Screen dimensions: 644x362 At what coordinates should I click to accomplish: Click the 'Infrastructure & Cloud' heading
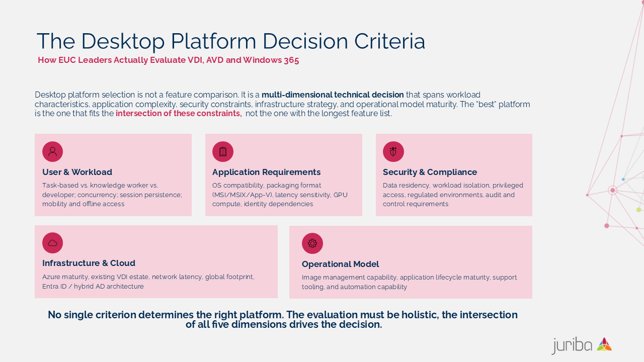pyautogui.click(x=89, y=263)
